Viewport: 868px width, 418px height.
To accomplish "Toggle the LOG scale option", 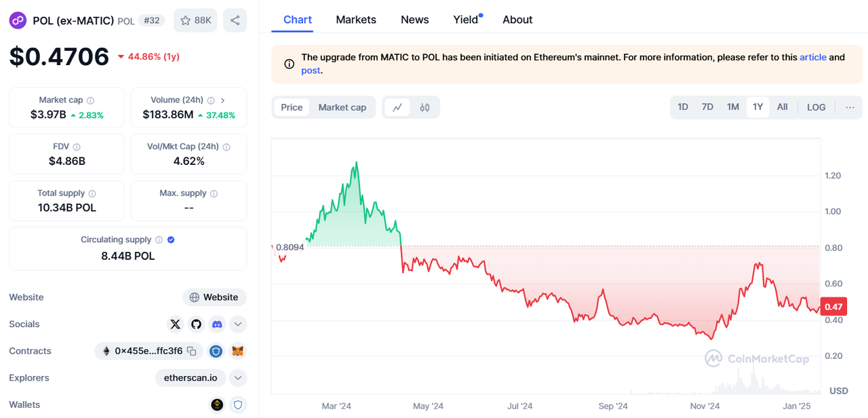I will click(816, 107).
